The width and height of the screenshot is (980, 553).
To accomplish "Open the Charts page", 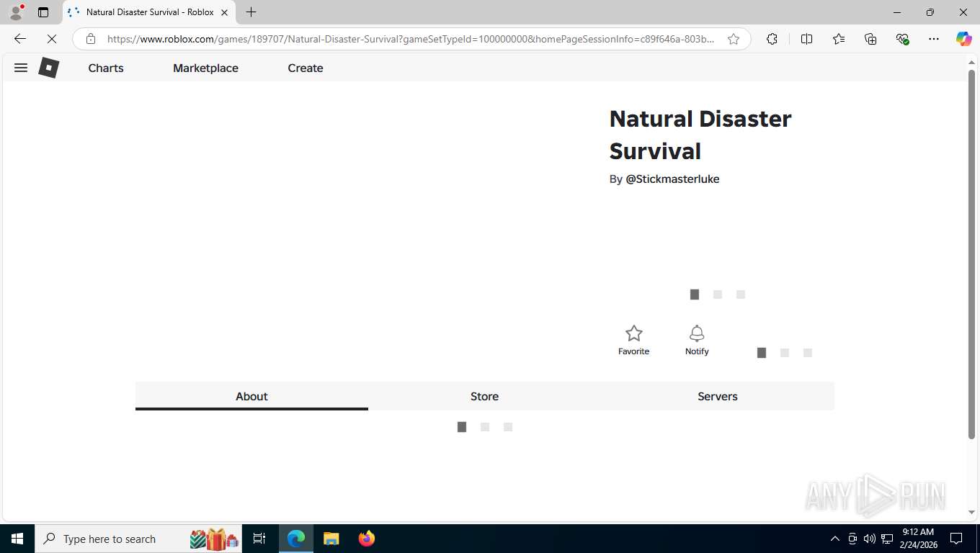I will [x=106, y=68].
